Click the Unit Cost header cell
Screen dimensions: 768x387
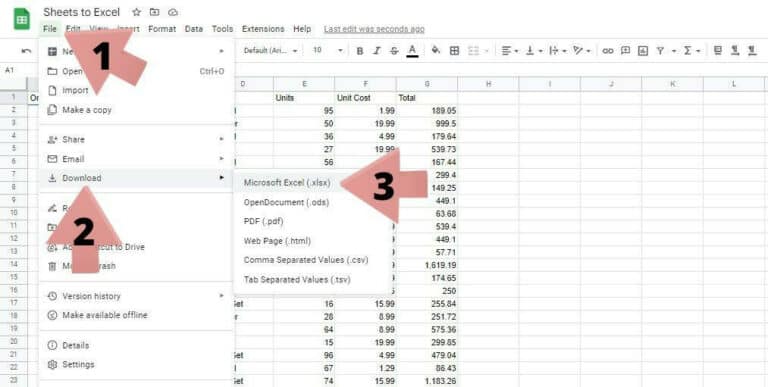coord(365,98)
